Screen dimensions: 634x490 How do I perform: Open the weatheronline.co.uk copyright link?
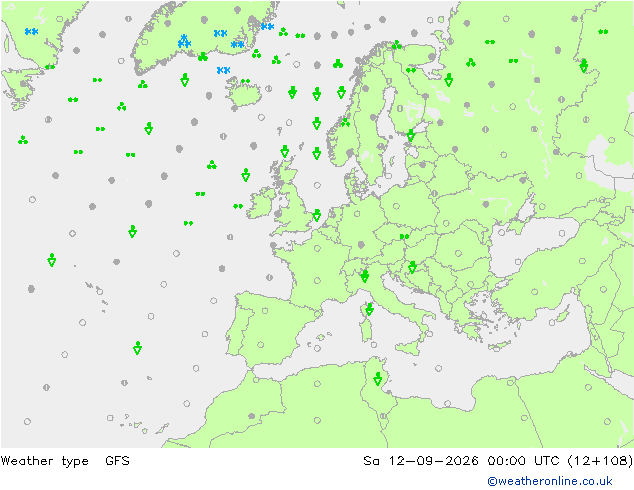(x=550, y=481)
